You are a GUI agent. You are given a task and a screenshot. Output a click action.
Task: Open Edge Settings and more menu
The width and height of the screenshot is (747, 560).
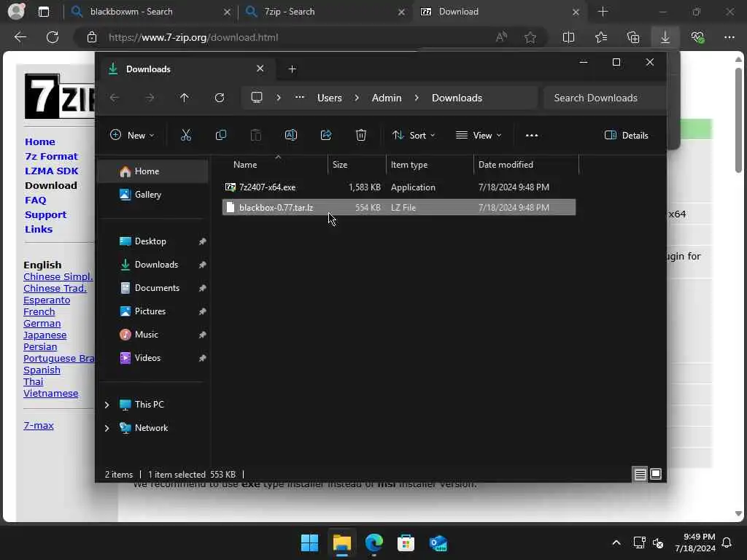[x=729, y=37]
